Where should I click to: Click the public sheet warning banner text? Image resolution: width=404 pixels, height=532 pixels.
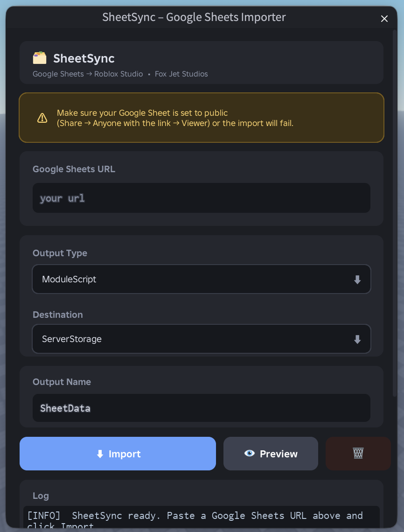coord(175,118)
